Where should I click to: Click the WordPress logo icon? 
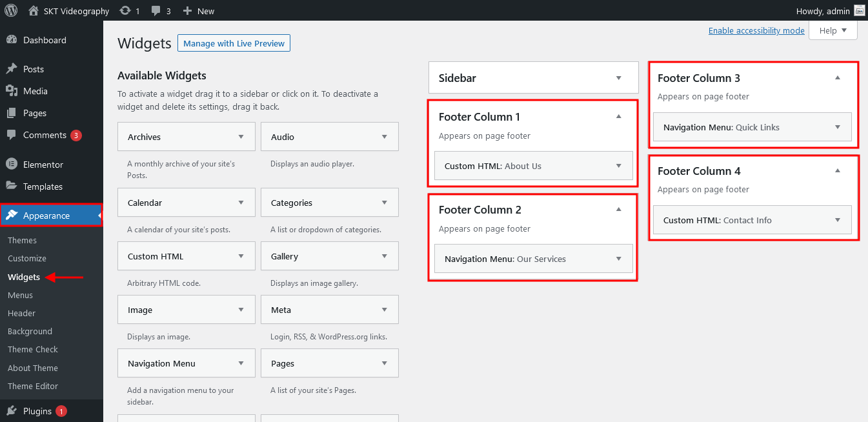11,10
